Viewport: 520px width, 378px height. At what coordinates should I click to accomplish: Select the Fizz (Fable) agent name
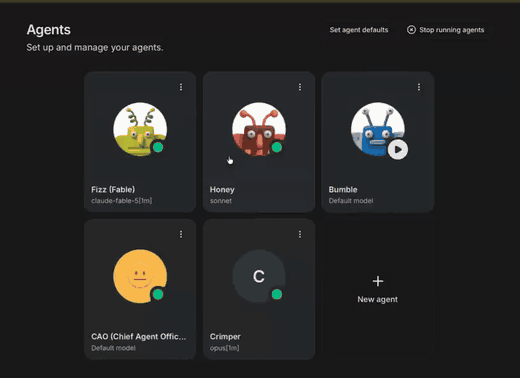(113, 189)
